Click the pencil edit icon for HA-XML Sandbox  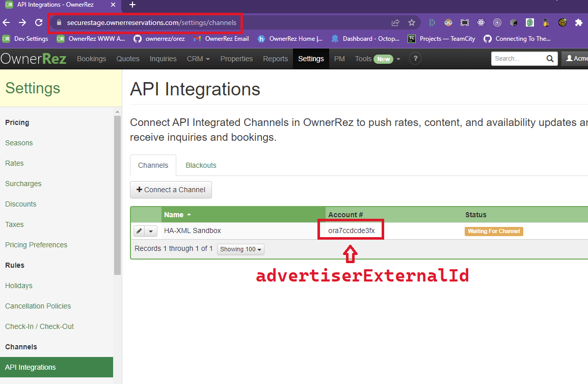(138, 231)
